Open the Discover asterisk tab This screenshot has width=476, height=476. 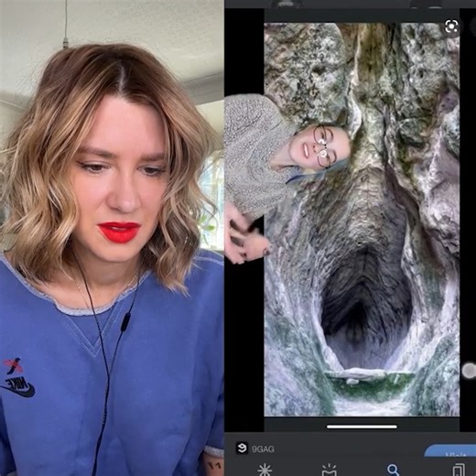click(265, 470)
